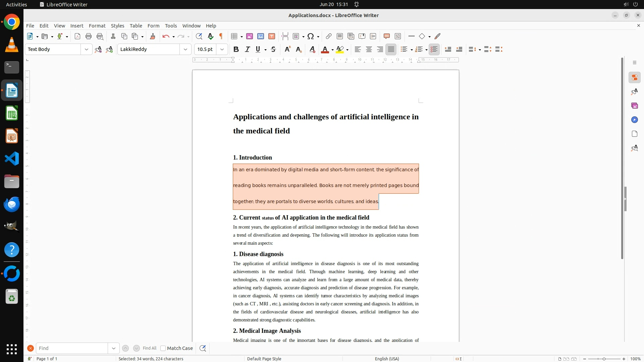The width and height of the screenshot is (644, 362).
Task: Expand the paragraph style dropdown
Action: pyautogui.click(x=86, y=49)
